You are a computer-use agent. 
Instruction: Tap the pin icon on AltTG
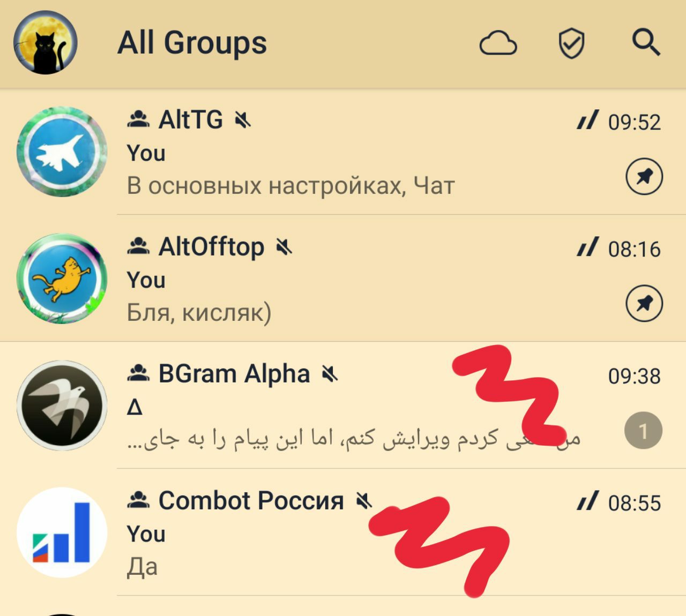coord(644,177)
